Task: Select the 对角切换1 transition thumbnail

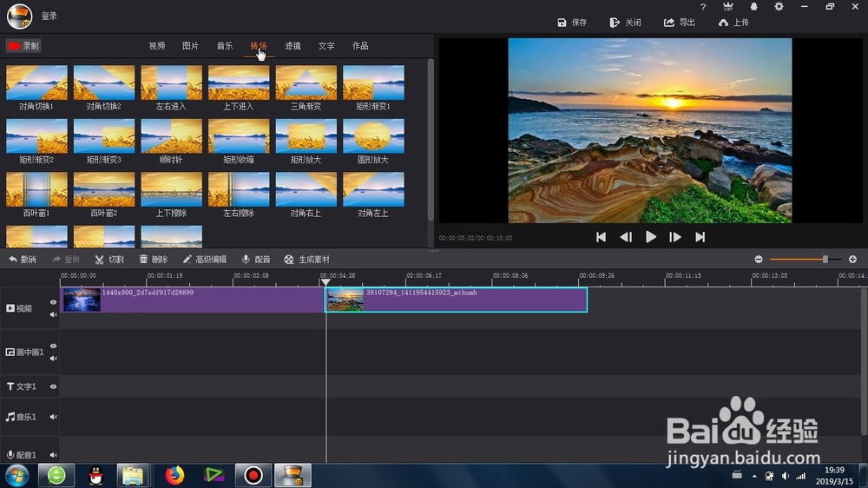Action: tap(36, 82)
